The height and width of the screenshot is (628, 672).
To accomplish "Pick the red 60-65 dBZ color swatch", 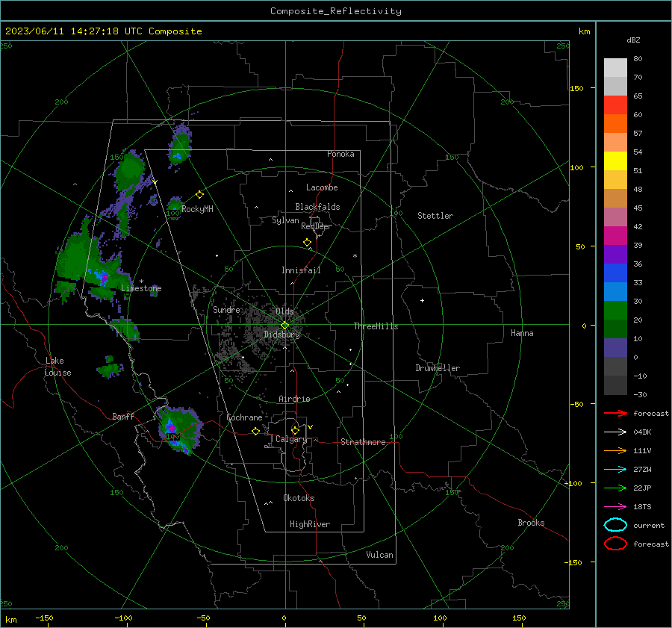I will pos(615,105).
